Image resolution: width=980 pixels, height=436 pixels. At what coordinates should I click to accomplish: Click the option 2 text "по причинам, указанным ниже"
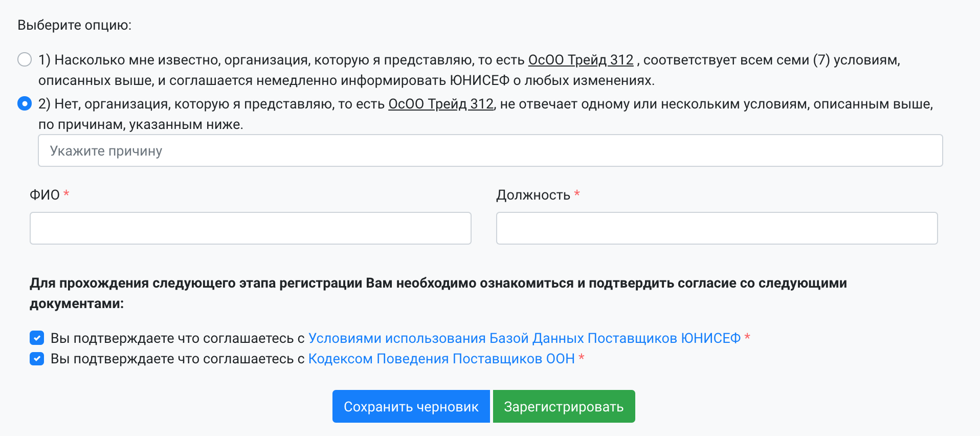[x=141, y=124]
